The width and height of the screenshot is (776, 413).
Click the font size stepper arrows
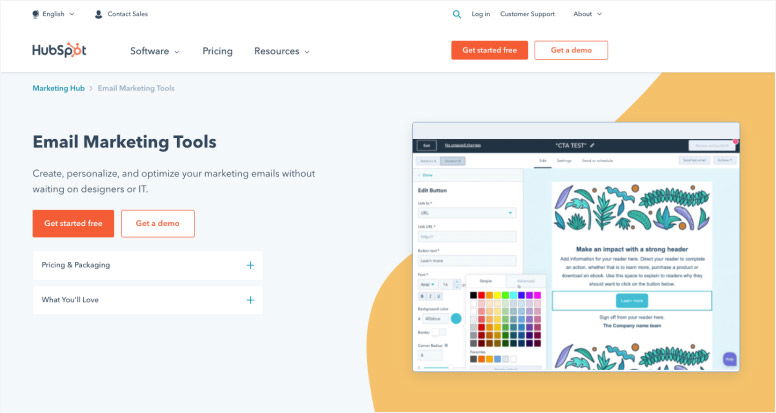tap(457, 284)
